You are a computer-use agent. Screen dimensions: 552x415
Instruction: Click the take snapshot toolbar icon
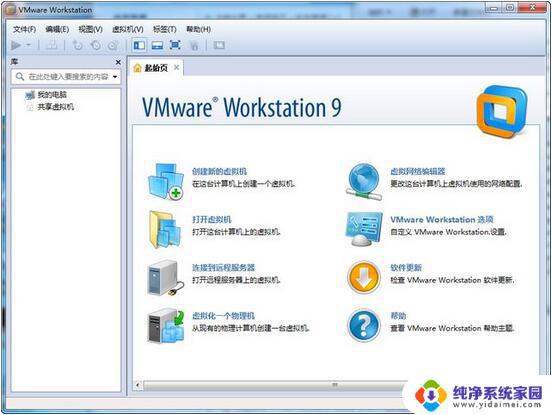[x=77, y=45]
